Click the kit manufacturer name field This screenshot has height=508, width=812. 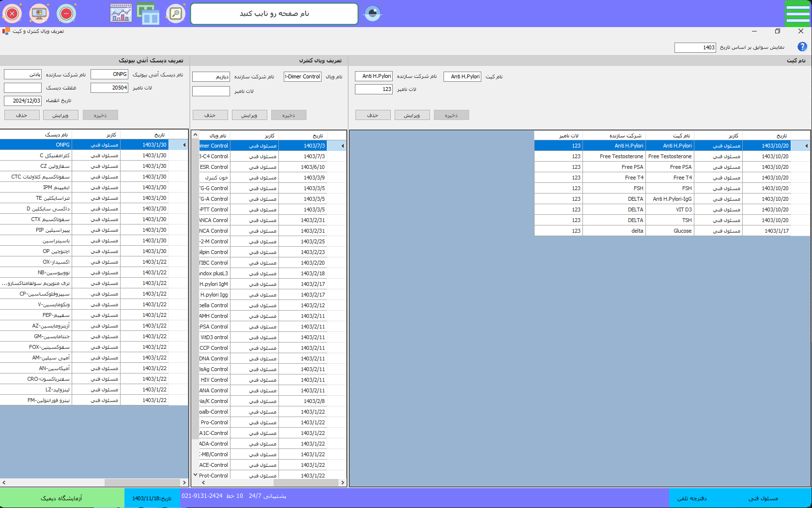point(374,76)
